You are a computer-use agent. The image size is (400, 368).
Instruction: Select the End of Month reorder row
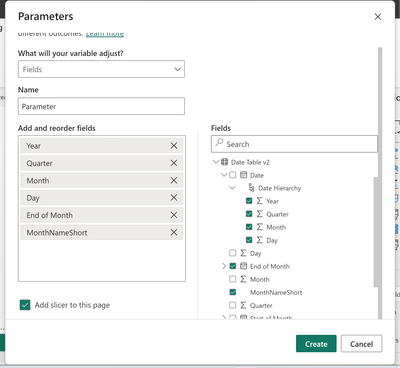(x=102, y=215)
